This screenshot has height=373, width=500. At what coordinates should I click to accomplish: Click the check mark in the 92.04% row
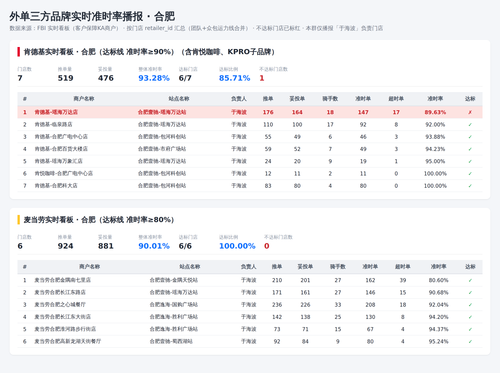[x=470, y=305]
